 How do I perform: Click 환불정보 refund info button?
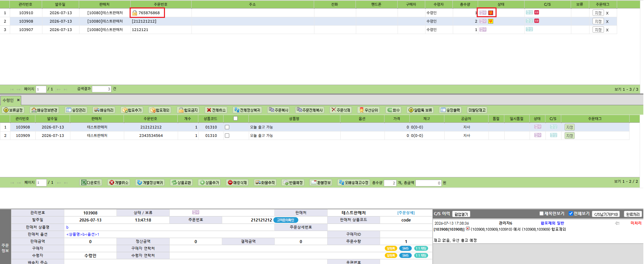321,182
